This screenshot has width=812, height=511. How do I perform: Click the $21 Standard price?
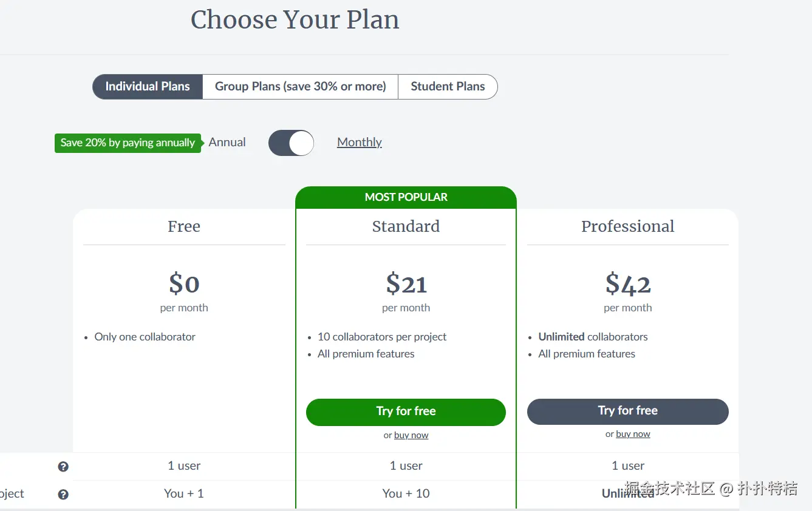(x=406, y=283)
